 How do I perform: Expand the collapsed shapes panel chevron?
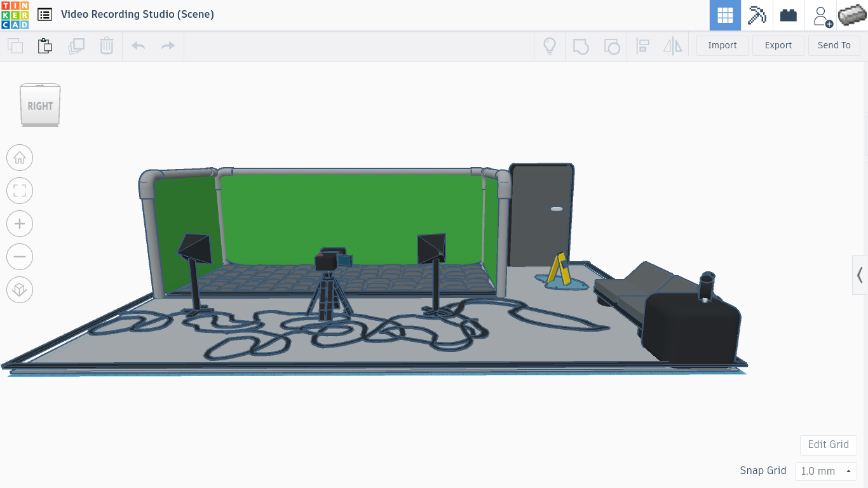pos(860,275)
